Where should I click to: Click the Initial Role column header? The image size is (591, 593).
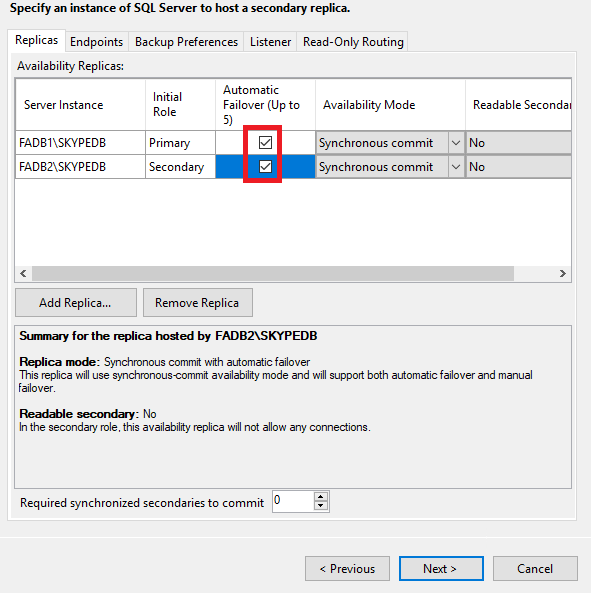180,105
